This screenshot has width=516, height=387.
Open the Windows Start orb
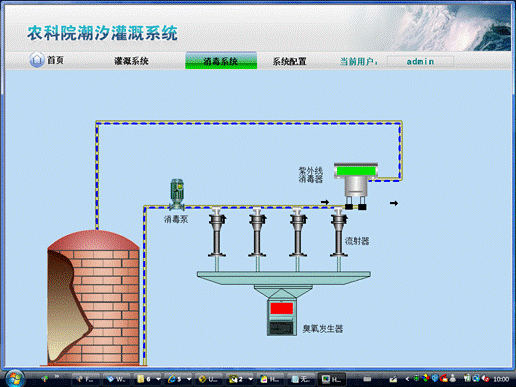(x=15, y=379)
